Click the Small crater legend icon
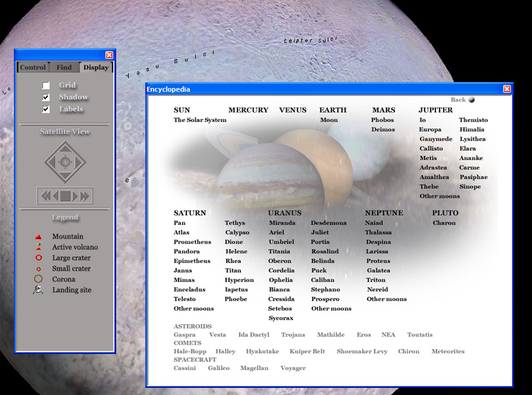Screen dimensions: 532x395 point(38,269)
